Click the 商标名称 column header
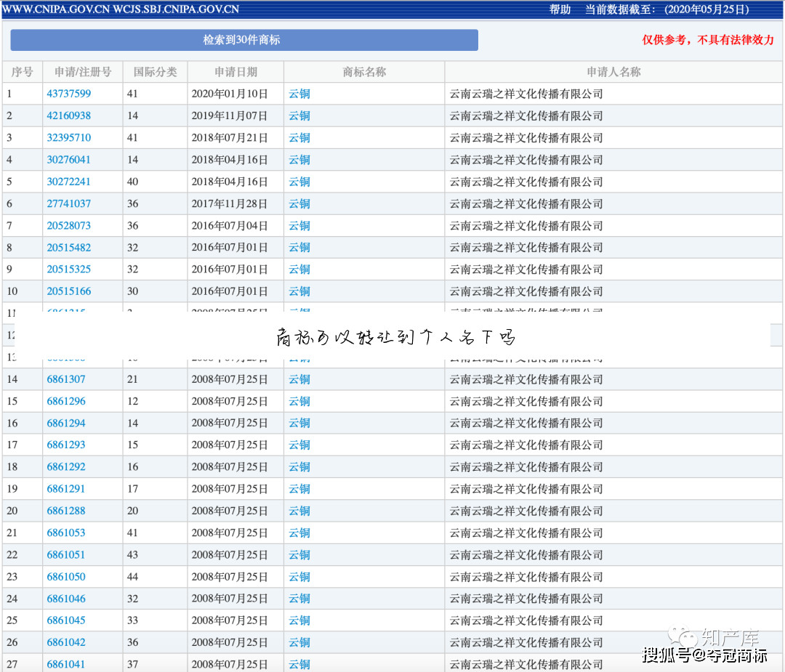 click(364, 72)
